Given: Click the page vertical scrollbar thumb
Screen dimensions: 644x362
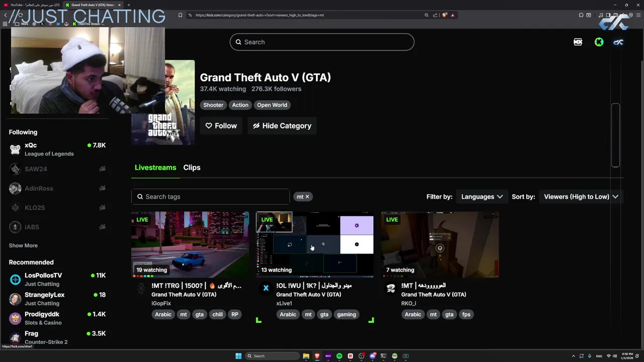Looking at the screenshot, I should (615, 135).
